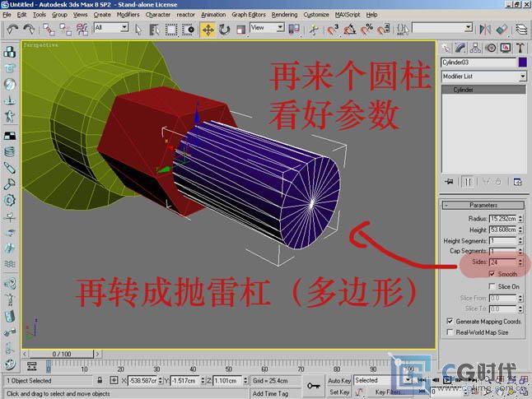532x399 pixels.
Task: Open the Select by Name list tool
Action: coord(154,30)
